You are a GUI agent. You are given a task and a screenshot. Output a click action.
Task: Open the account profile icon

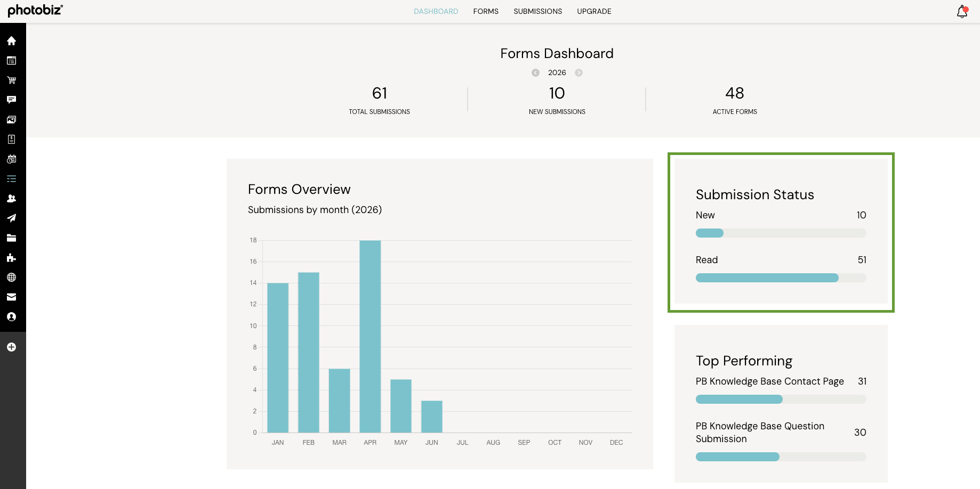[11, 317]
